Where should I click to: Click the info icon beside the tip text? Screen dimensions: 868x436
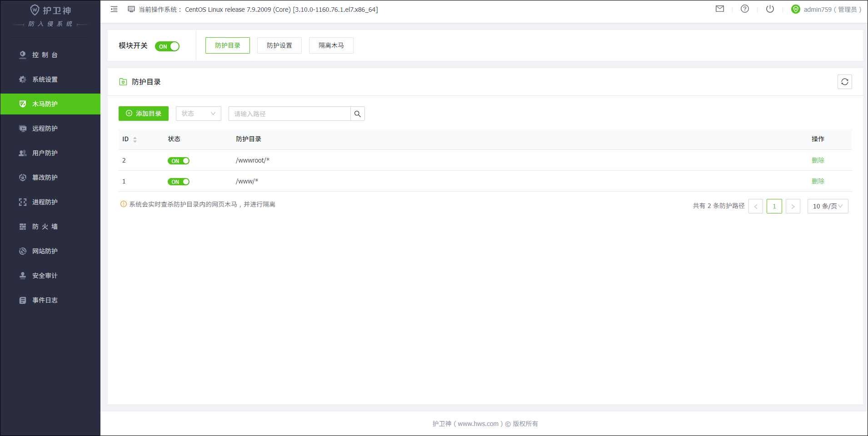point(124,204)
